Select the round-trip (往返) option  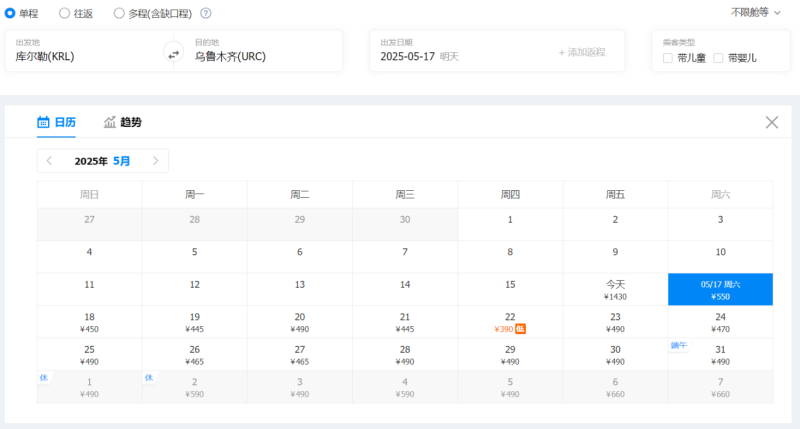click(x=76, y=13)
